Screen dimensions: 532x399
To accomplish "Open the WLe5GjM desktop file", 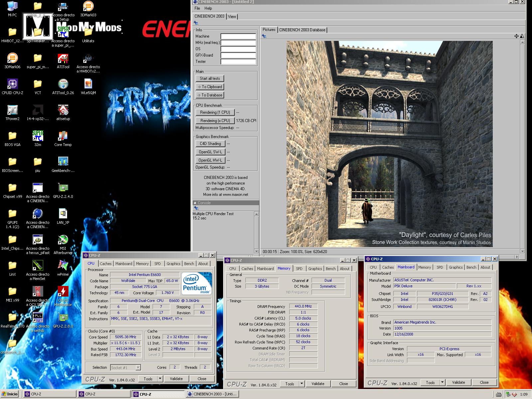I will point(88,87).
